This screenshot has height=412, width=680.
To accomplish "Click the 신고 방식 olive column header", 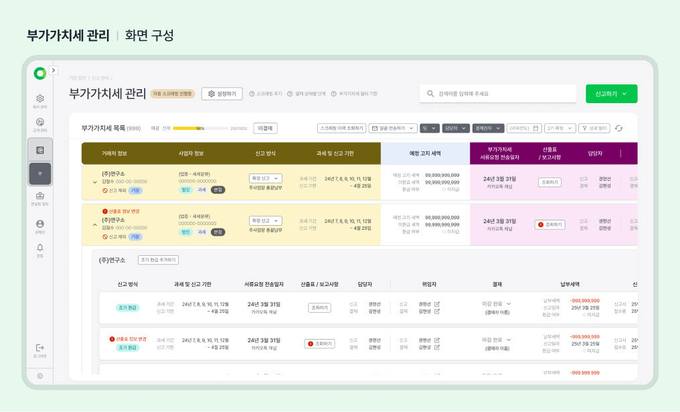I will (265, 154).
